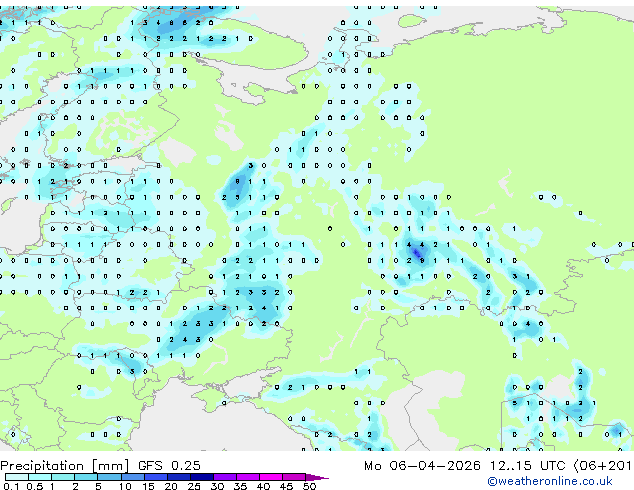Click the 0.5–1 mm legend color swatch

pyautogui.click(x=40, y=477)
